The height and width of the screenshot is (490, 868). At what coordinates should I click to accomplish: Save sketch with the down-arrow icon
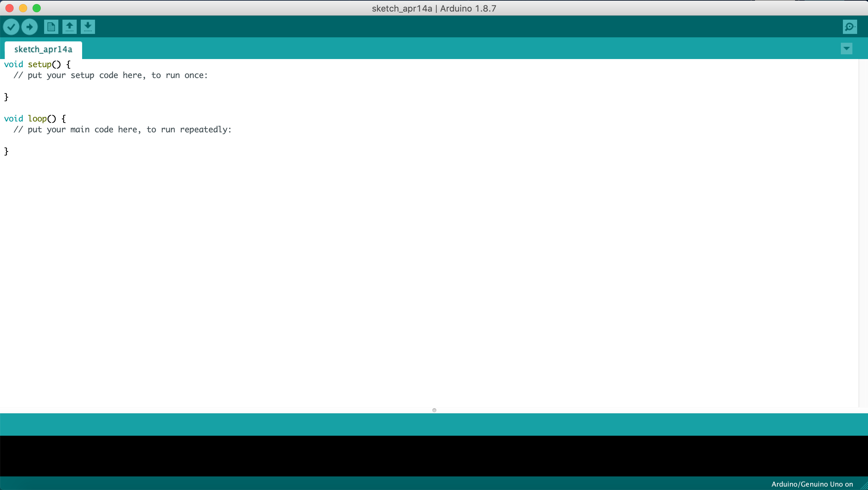tap(88, 27)
